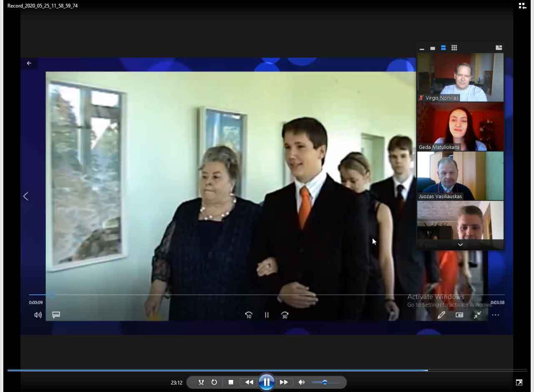Expand participant list with the down chevron
The height and width of the screenshot is (392, 534).
coord(460,245)
